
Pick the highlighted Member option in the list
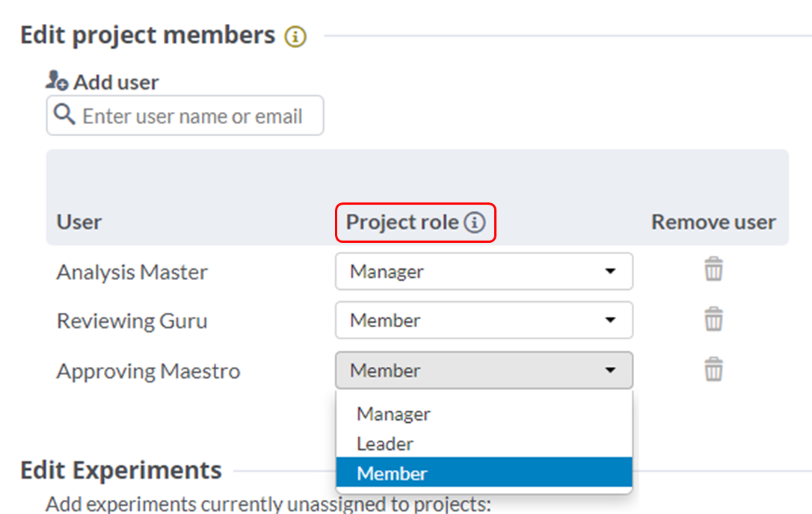pos(392,474)
